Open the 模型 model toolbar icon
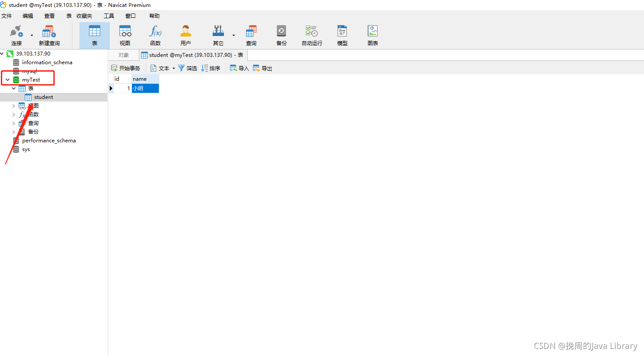Viewport: 644px width, 355px height. coord(342,35)
